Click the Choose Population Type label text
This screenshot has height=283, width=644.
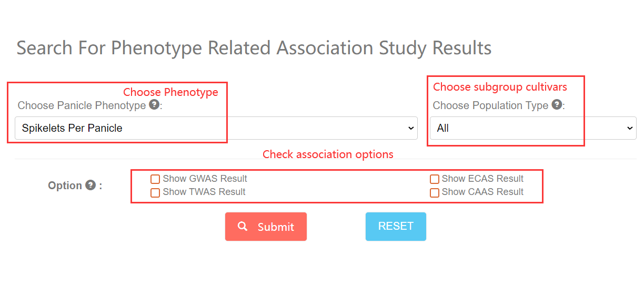point(490,105)
